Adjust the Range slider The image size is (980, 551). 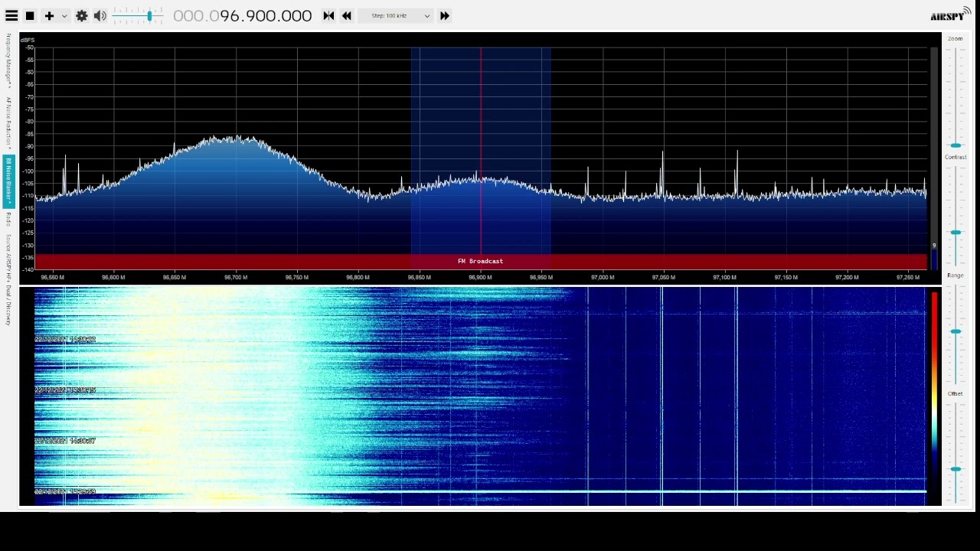[955, 333]
